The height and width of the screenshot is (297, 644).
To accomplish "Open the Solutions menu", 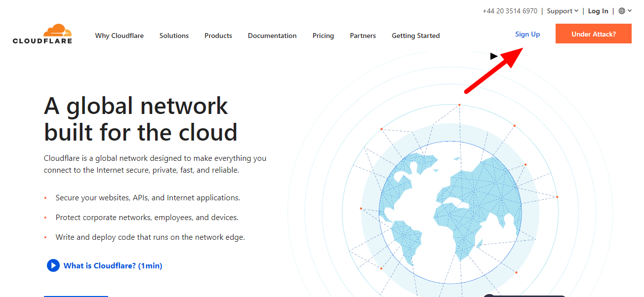I will pos(174,36).
